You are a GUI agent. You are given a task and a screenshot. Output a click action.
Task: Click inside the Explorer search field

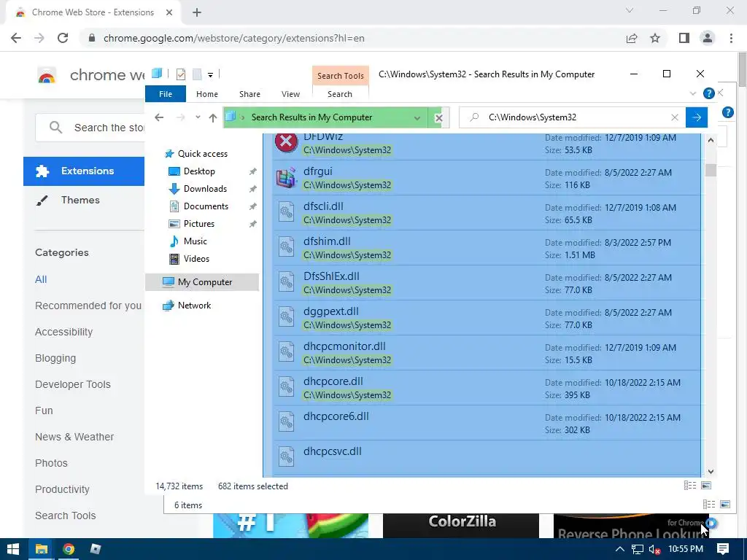click(572, 117)
